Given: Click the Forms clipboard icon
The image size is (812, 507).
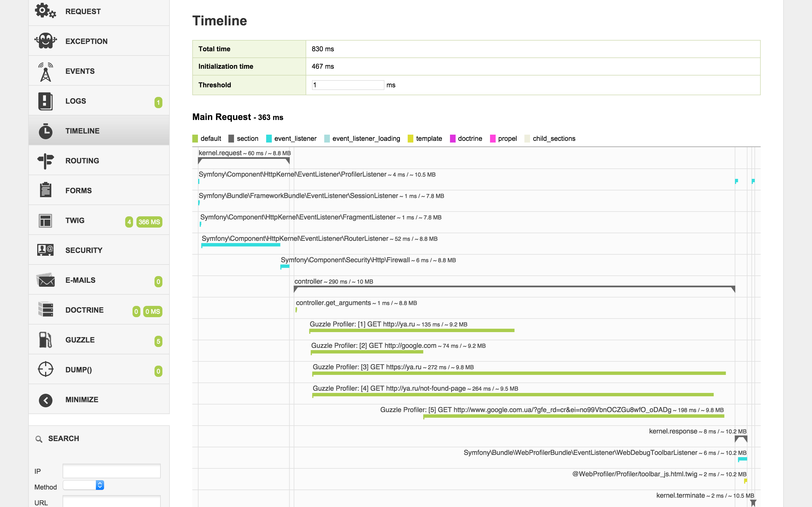Looking at the screenshot, I should tap(46, 190).
